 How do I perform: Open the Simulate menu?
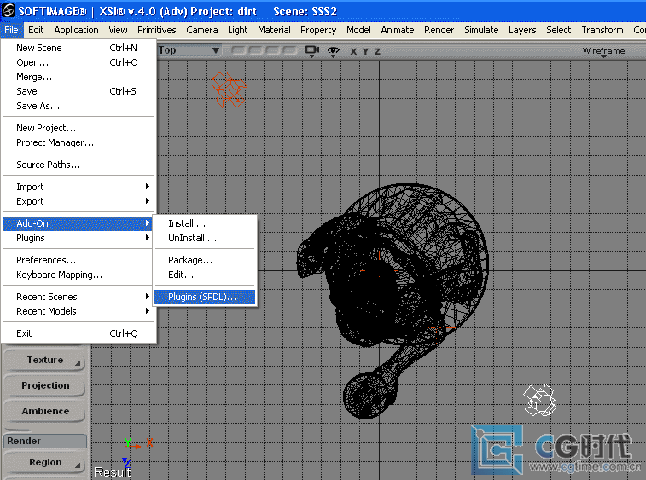481,30
